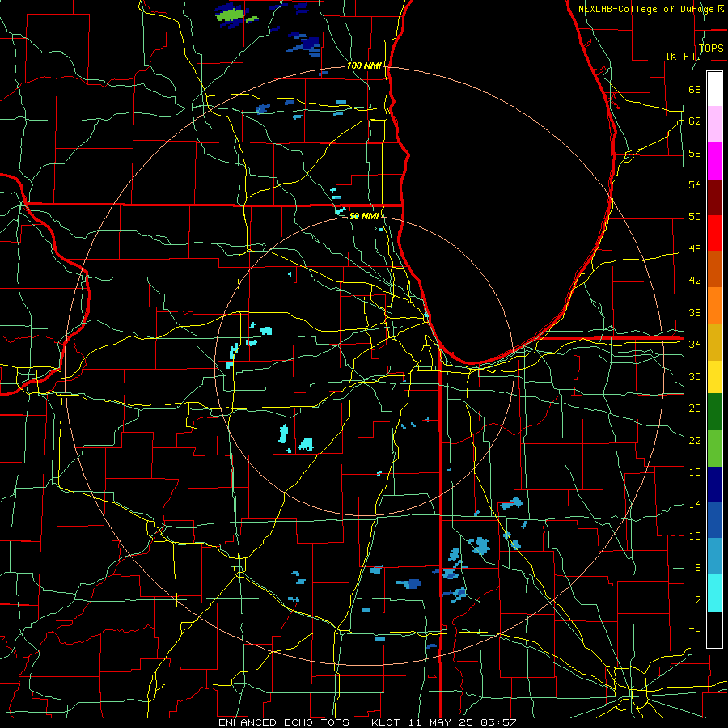Screen dimensions: 728x728
Task: Click the 14 value on the legend scale
Action: click(695, 504)
